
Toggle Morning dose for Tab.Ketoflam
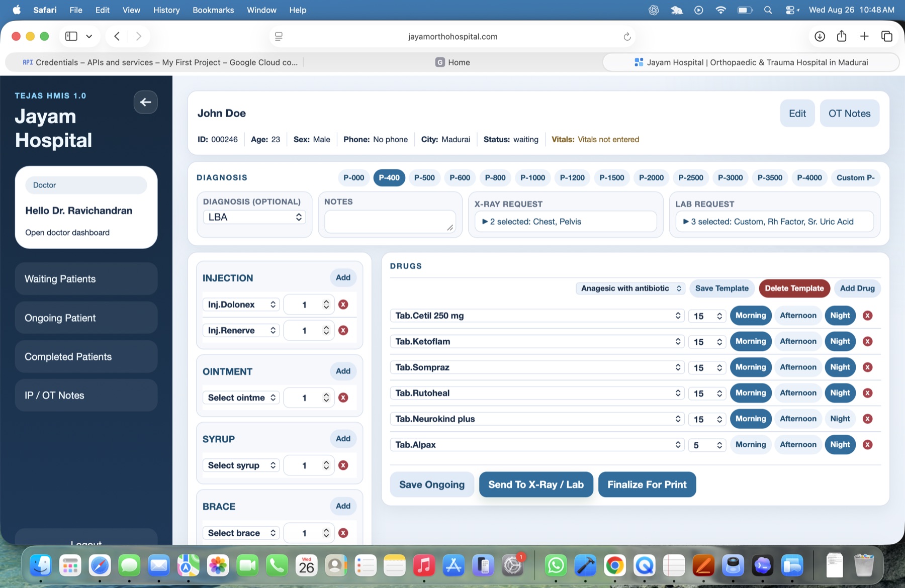point(751,341)
